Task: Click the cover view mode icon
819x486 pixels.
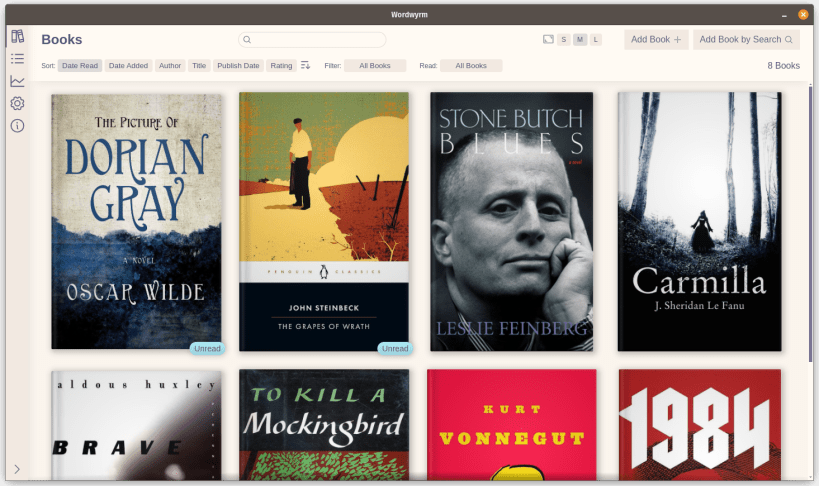Action: [548, 39]
